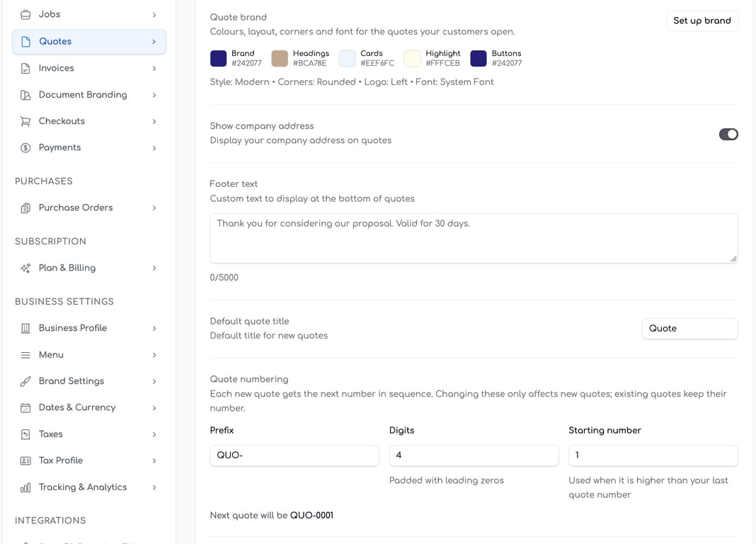Click the Set up brand button
Image resolution: width=756 pixels, height=544 pixels.
pyautogui.click(x=702, y=21)
